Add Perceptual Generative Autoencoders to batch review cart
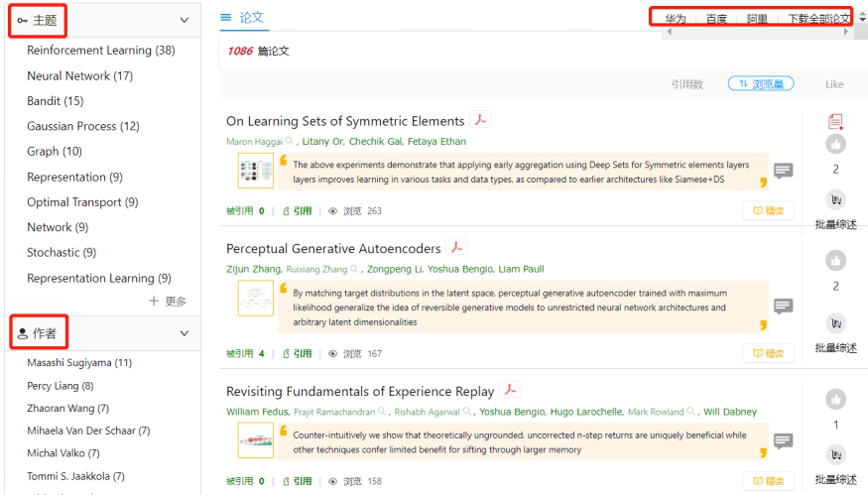868x495 pixels. point(835,323)
